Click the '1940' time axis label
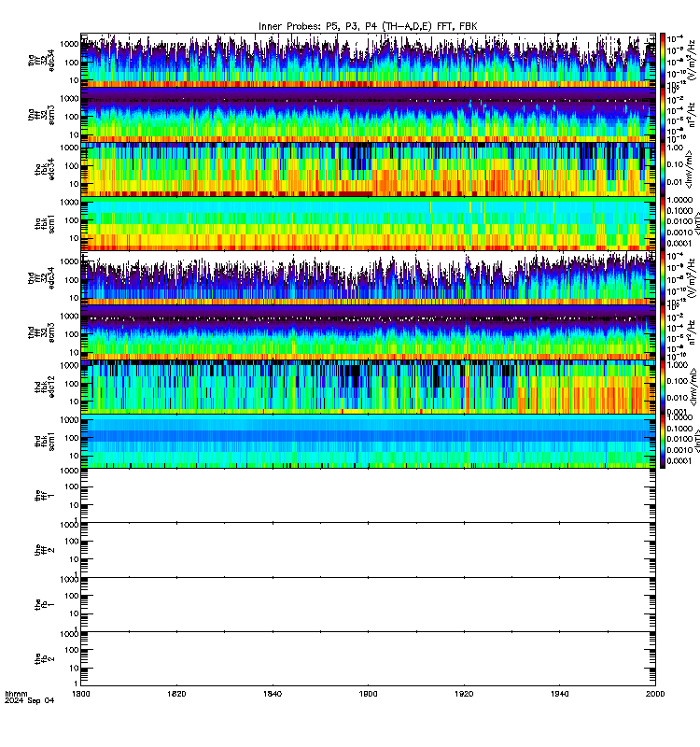 (x=559, y=694)
